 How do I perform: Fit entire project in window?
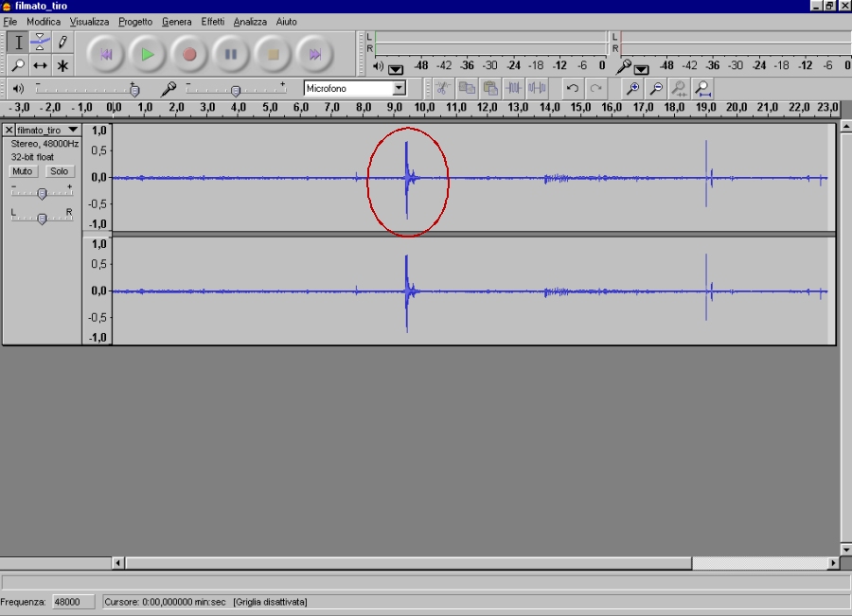click(x=703, y=88)
